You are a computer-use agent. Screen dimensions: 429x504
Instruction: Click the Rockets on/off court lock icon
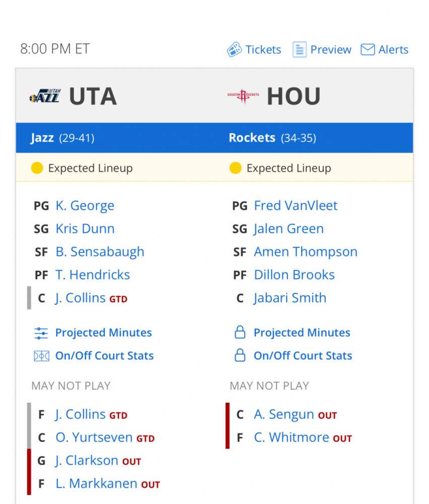point(240,356)
